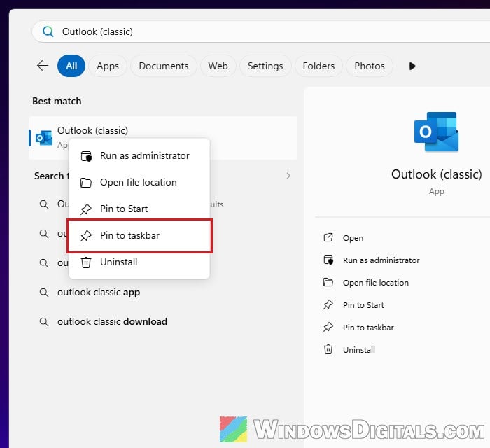
Task: Click the folder icon in the preview pane
Action: click(x=328, y=282)
